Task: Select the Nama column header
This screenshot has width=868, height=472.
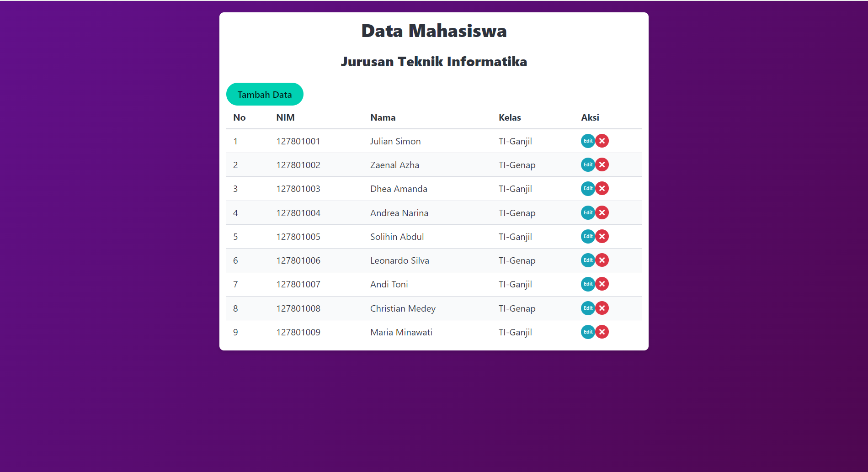Action: point(383,117)
